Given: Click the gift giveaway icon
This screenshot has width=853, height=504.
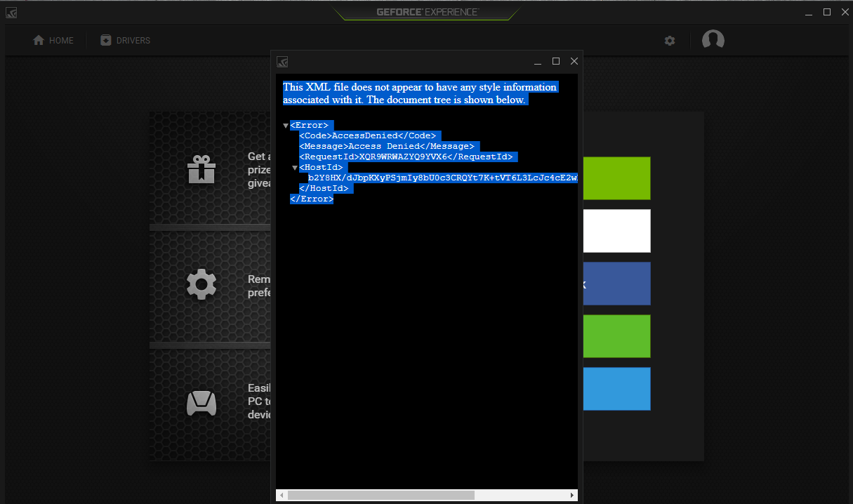Looking at the screenshot, I should point(201,169).
